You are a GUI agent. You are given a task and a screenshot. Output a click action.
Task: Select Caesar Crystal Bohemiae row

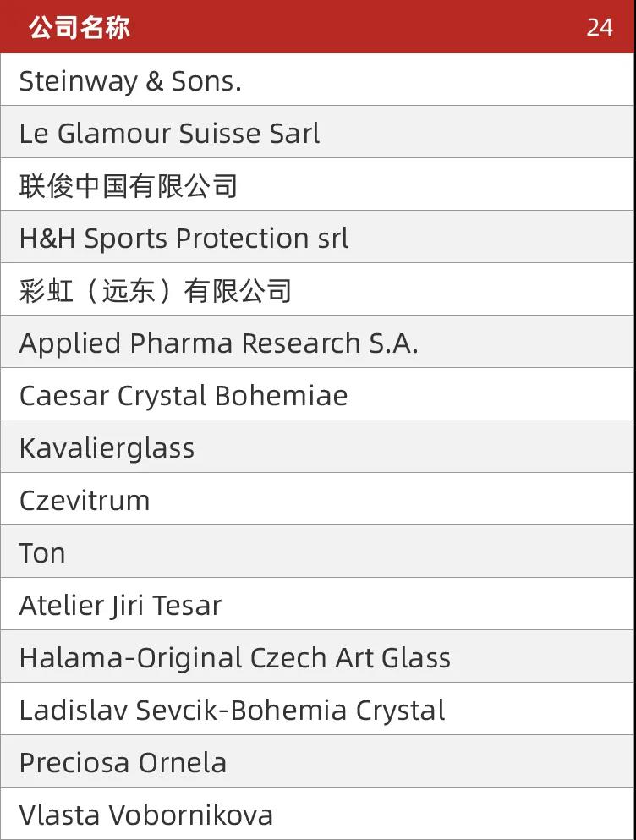point(318,394)
